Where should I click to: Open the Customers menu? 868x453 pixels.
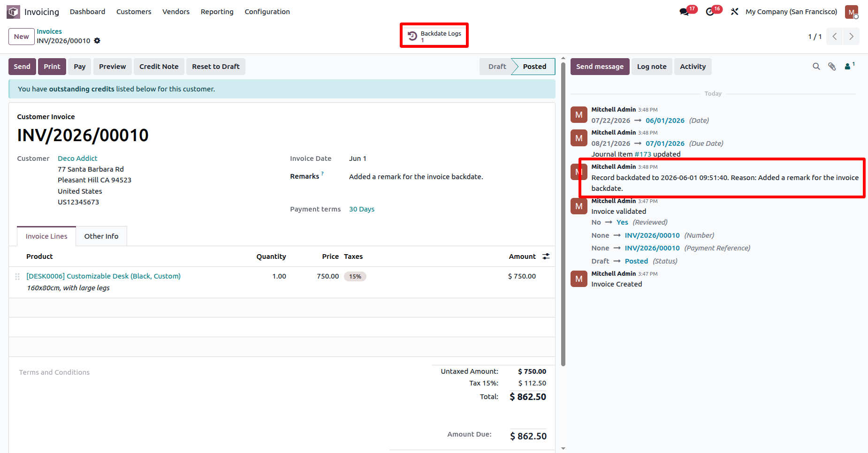[134, 12]
